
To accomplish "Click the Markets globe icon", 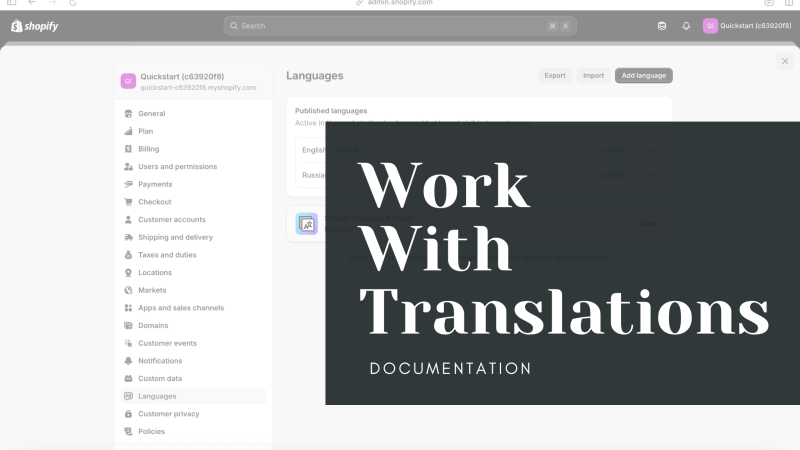I will [128, 290].
